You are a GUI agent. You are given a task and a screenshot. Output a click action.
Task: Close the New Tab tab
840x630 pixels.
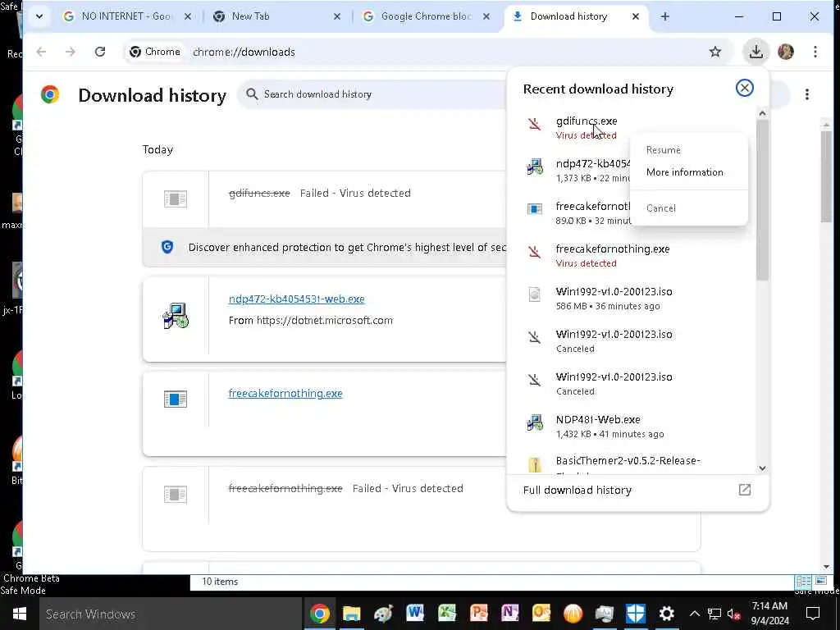pyautogui.click(x=337, y=16)
